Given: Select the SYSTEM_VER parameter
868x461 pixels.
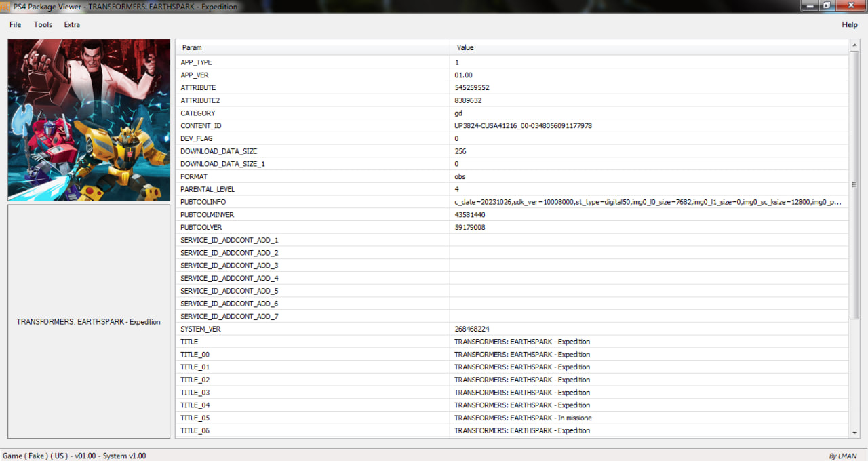Looking at the screenshot, I should [x=200, y=329].
